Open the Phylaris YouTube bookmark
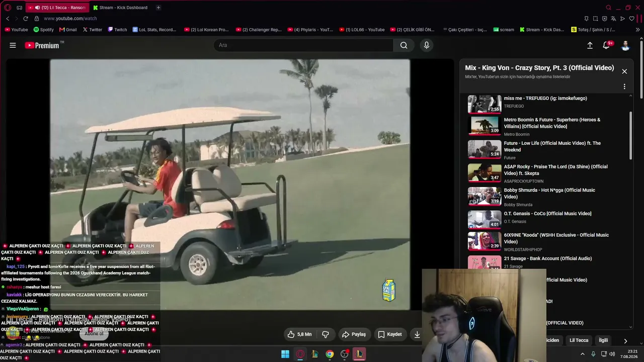The height and width of the screenshot is (362, 644). tap(310, 30)
